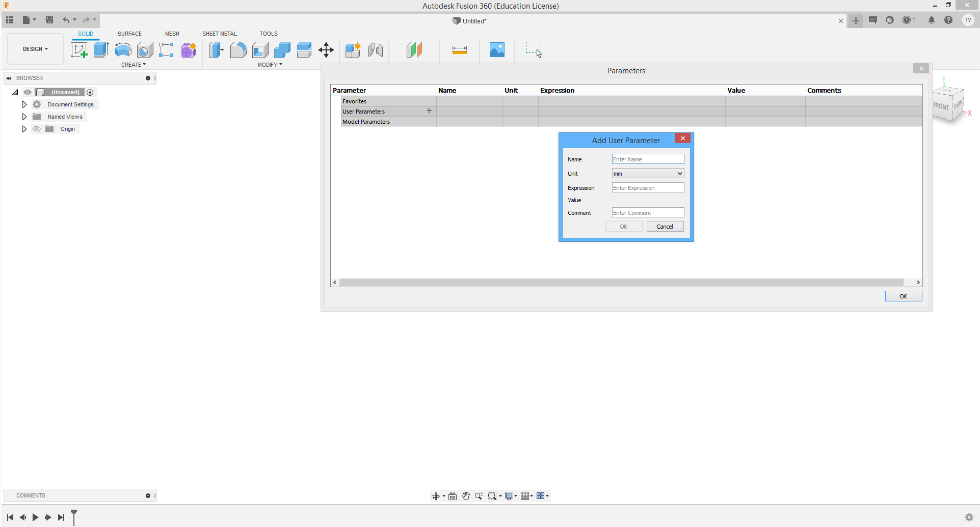The width and height of the screenshot is (980, 527).
Task: Redo the last undone action
Action: coord(86,20)
